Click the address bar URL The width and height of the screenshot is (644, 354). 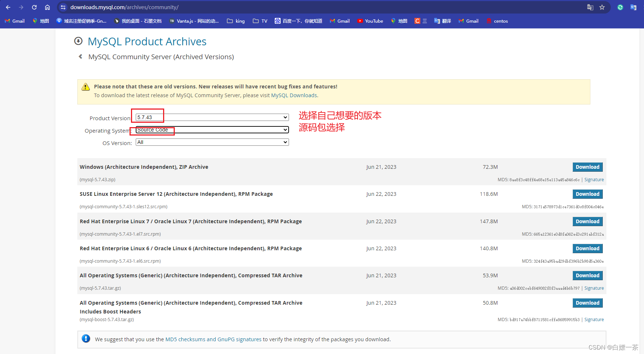click(124, 7)
